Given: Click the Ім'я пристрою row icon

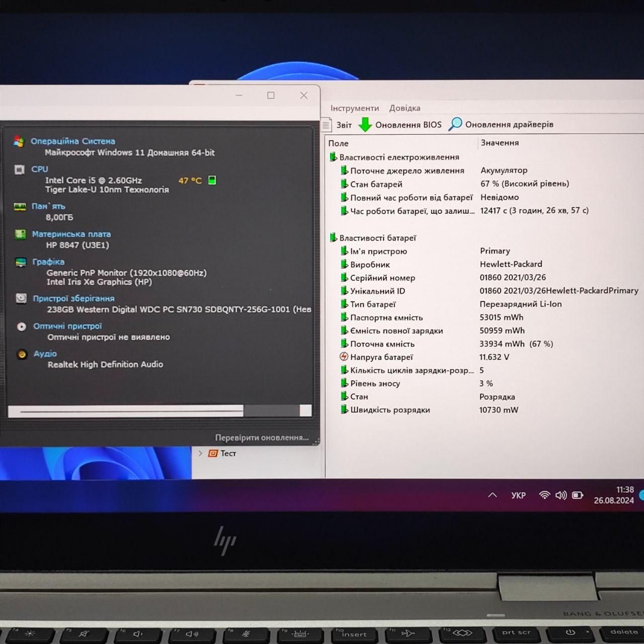Looking at the screenshot, I should point(344,251).
